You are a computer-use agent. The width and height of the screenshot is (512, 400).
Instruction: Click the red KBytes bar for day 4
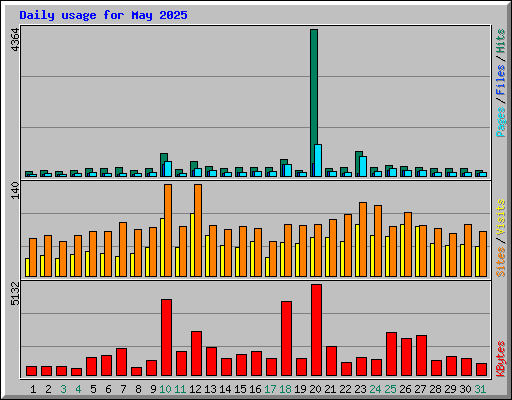pyautogui.click(x=76, y=372)
